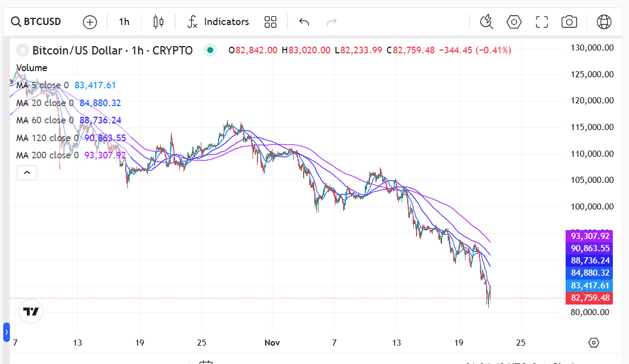
Task: Open quick search lightning icon
Action: [x=487, y=22]
